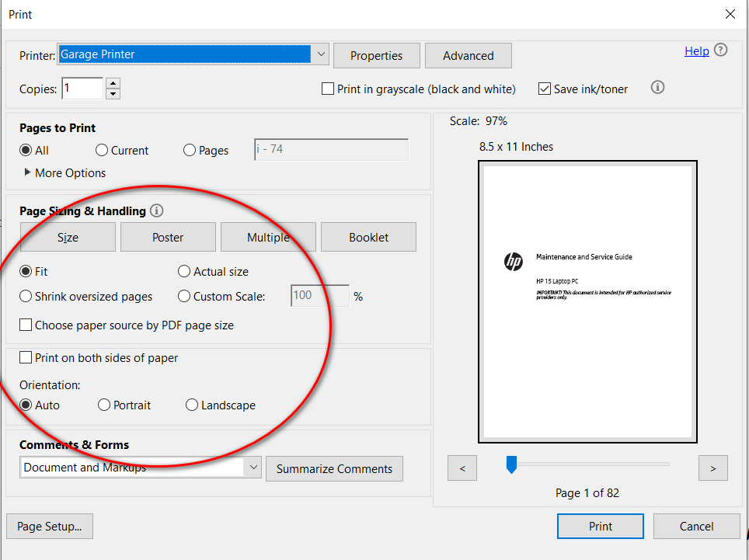Click the next page arrow below the preview

[x=712, y=468]
